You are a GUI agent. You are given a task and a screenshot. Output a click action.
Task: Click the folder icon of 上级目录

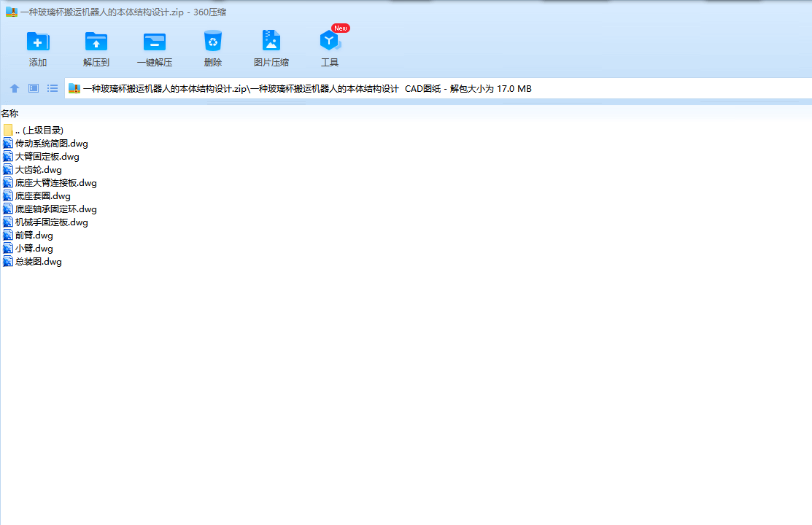[x=8, y=130]
